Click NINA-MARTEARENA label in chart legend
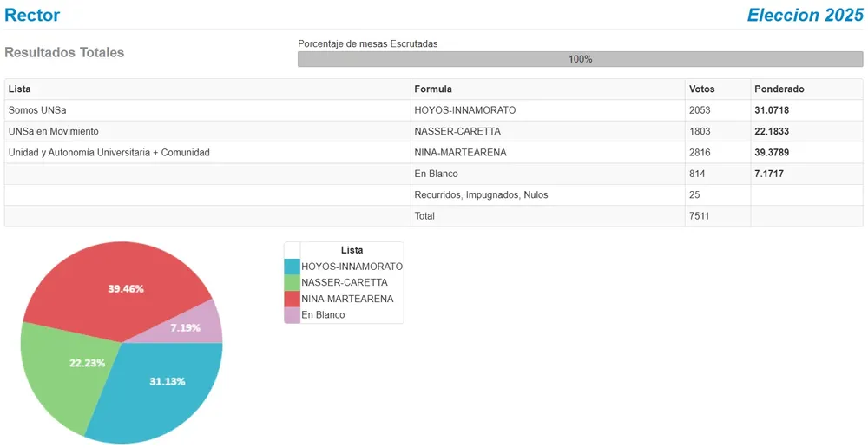The width and height of the screenshot is (868, 448). tap(347, 299)
